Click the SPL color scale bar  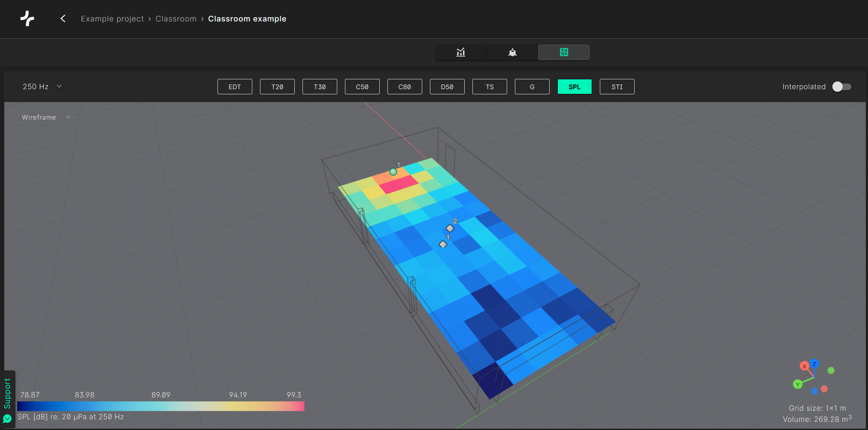(x=160, y=406)
